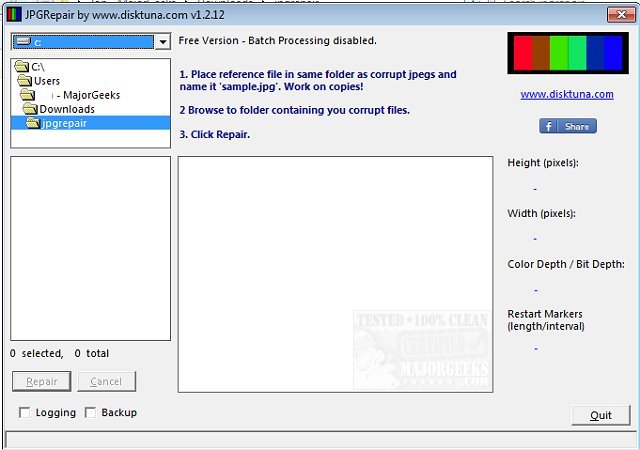
Task: Click the drive icon in the drive selector
Action: (x=24, y=41)
